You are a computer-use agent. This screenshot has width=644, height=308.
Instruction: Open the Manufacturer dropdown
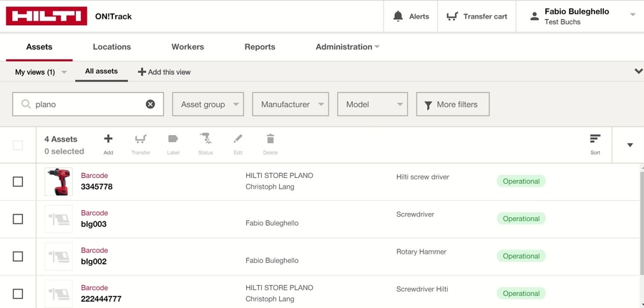pyautogui.click(x=291, y=104)
